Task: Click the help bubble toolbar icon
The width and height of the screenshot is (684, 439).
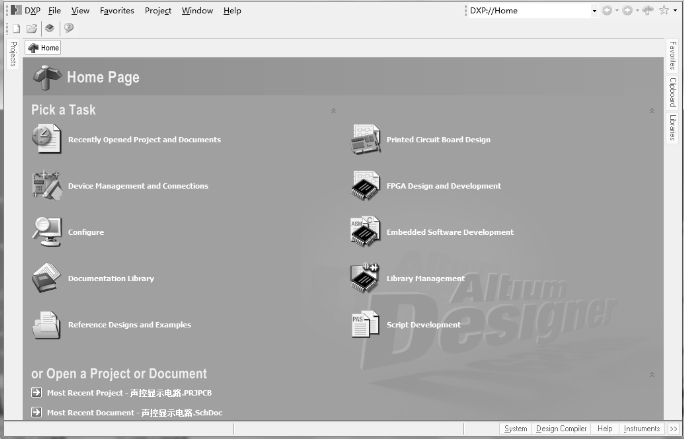Action: click(x=68, y=28)
